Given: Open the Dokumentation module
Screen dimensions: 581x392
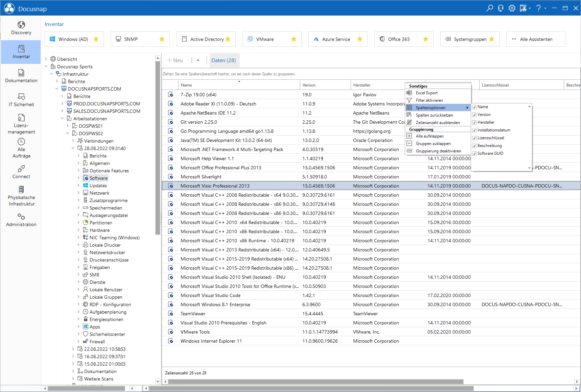Looking at the screenshot, I should point(21,76).
